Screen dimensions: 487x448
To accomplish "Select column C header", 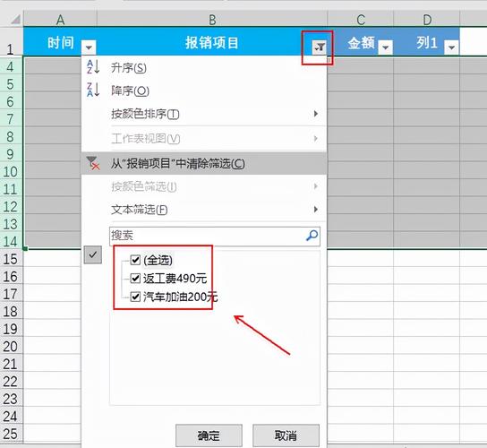I will point(361,20).
